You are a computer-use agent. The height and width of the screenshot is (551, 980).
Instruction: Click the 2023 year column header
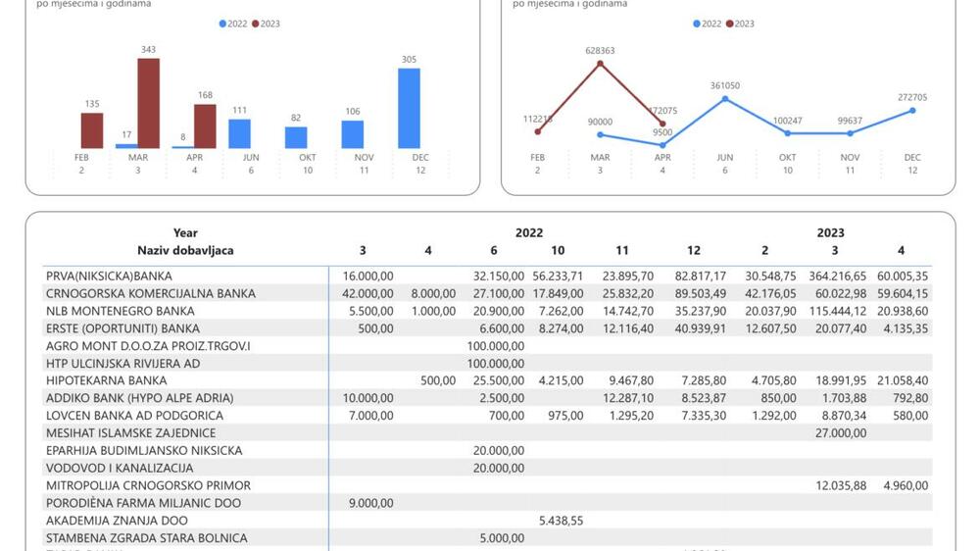[x=830, y=232]
